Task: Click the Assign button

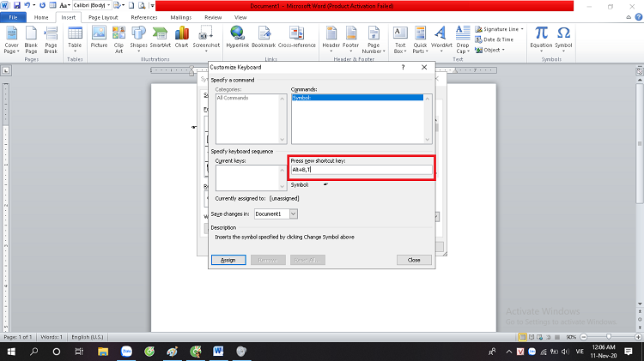Action: [x=228, y=260]
